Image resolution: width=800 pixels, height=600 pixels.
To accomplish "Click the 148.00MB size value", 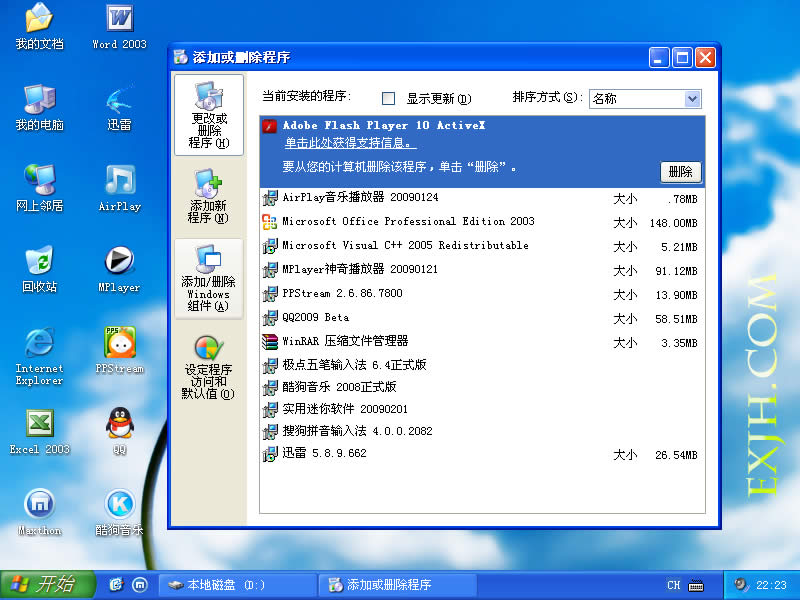I will point(673,223).
